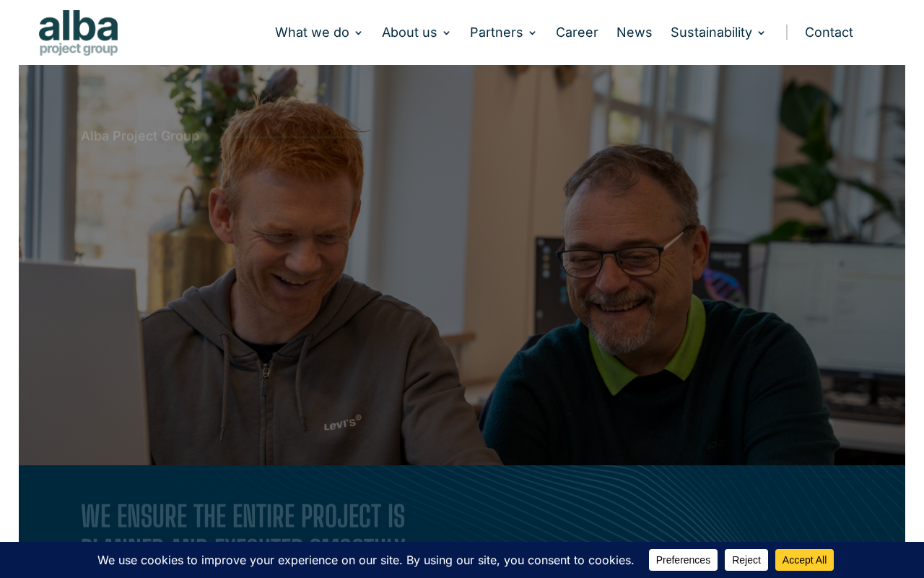Click the Alba Project Group hero label
Viewport: 924px width, 578px height.
tap(140, 136)
